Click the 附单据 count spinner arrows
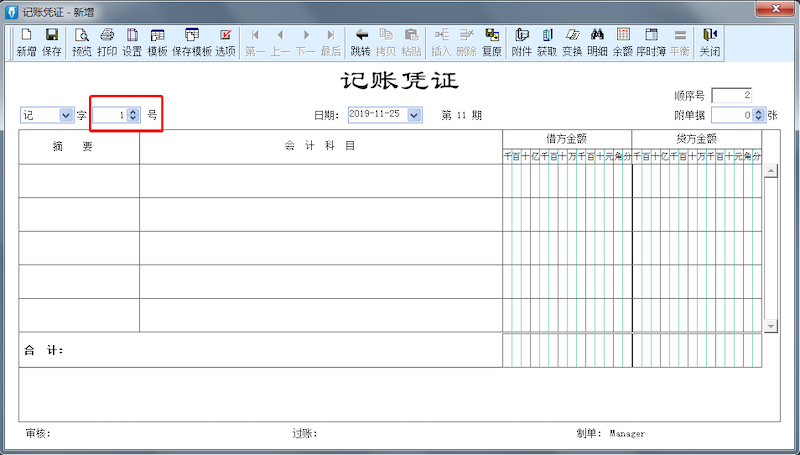The width and height of the screenshot is (800, 455). (758, 115)
